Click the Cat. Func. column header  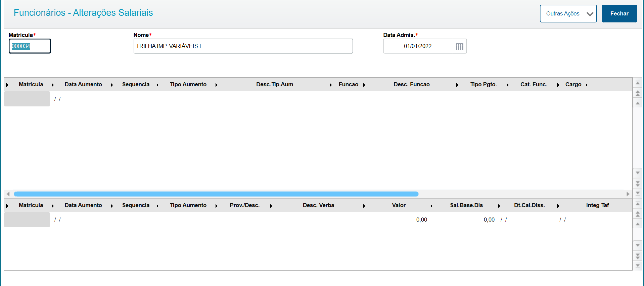pyautogui.click(x=534, y=85)
